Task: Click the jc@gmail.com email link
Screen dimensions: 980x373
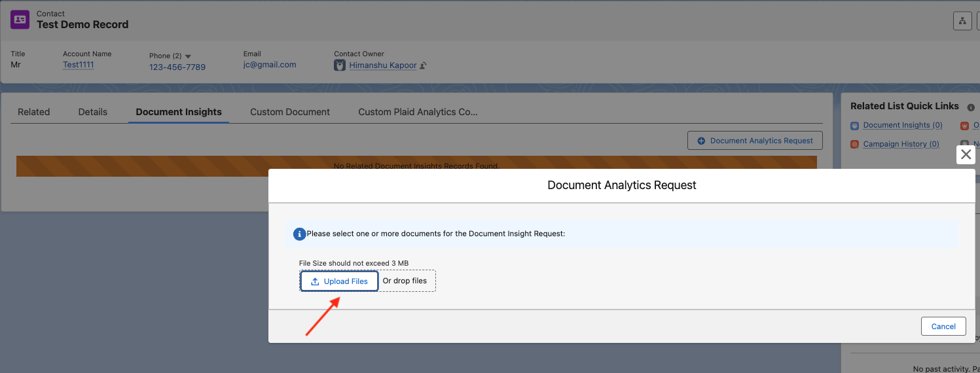Action: tap(270, 65)
